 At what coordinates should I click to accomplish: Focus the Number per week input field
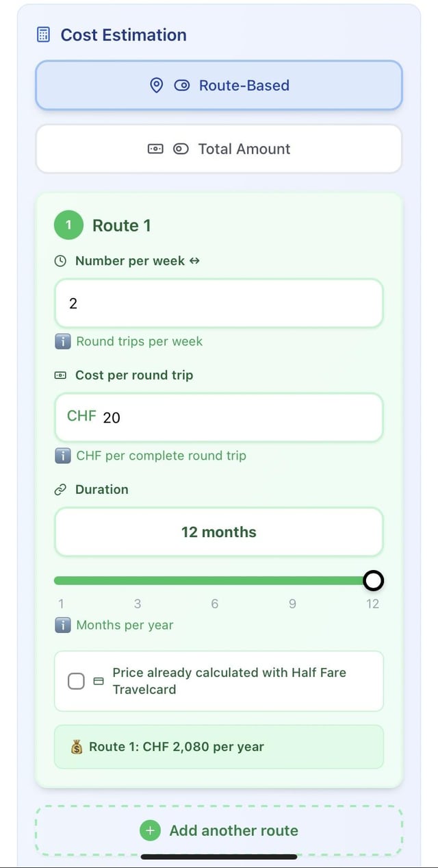click(219, 303)
